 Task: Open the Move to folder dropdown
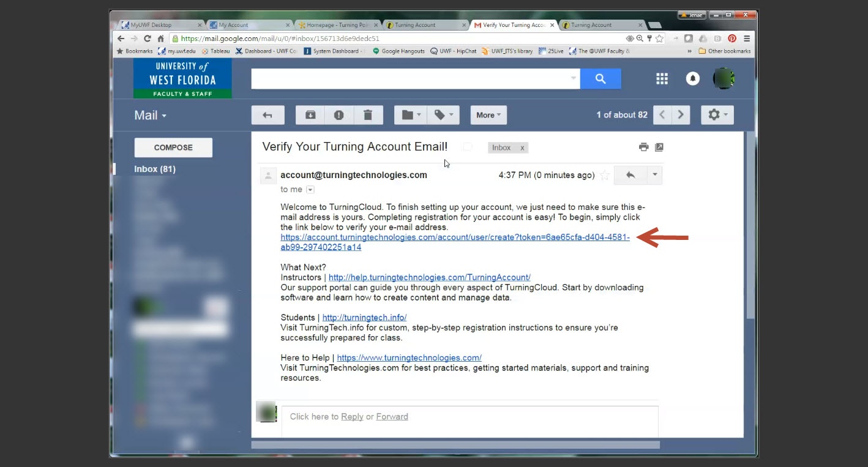tap(411, 115)
